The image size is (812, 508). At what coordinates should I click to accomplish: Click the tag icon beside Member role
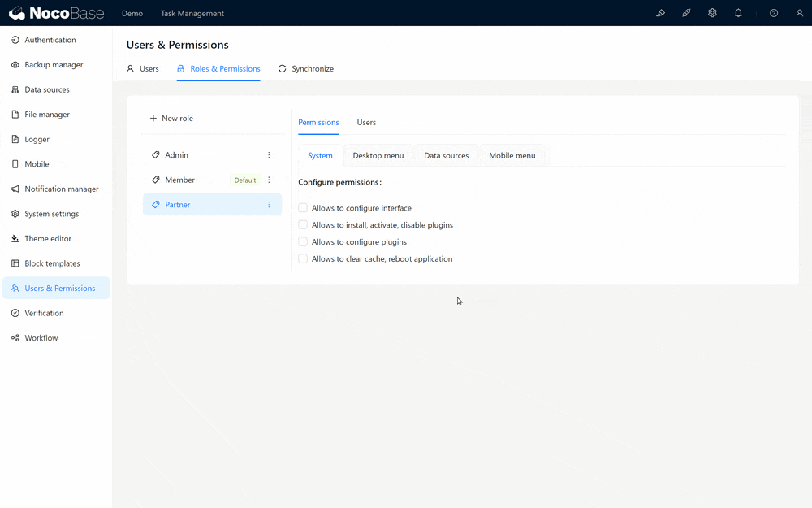tap(155, 180)
